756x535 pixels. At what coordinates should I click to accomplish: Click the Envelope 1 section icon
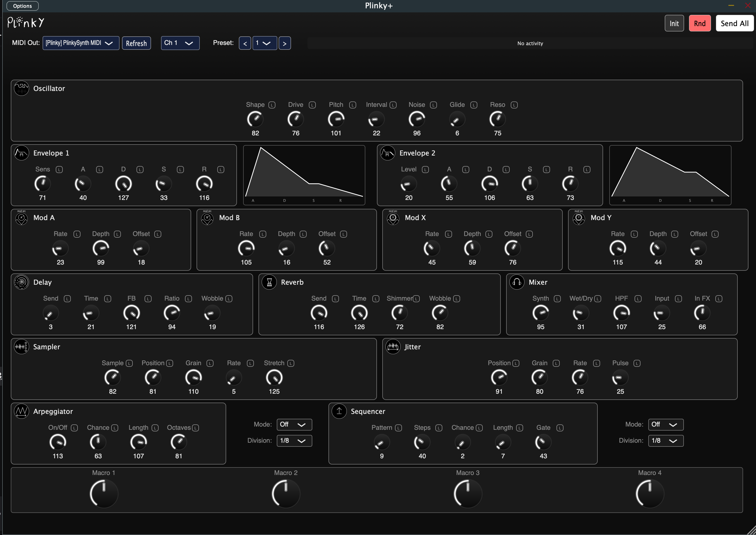[21, 153]
